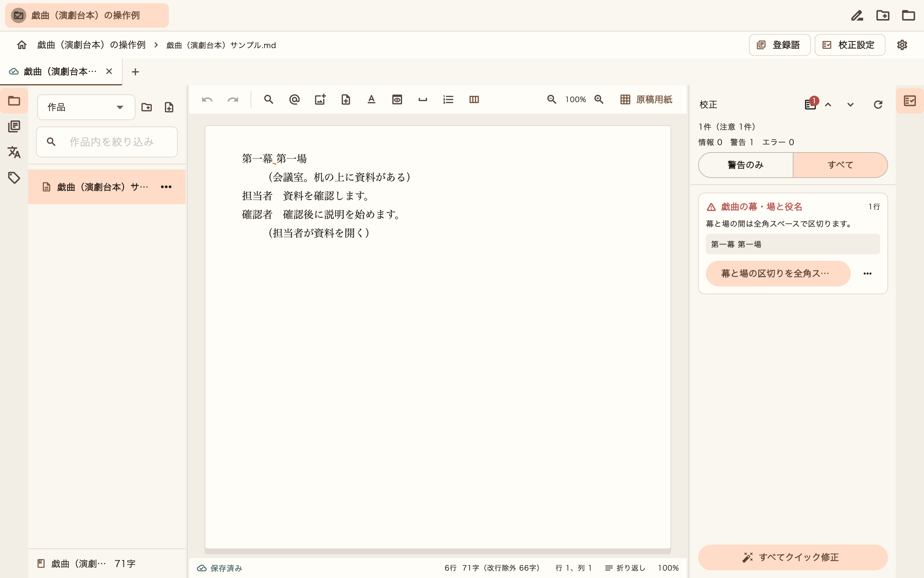This screenshot has width=924, height=578.
Task: Click the editor line 第一幕 第一場
Action: click(x=274, y=159)
